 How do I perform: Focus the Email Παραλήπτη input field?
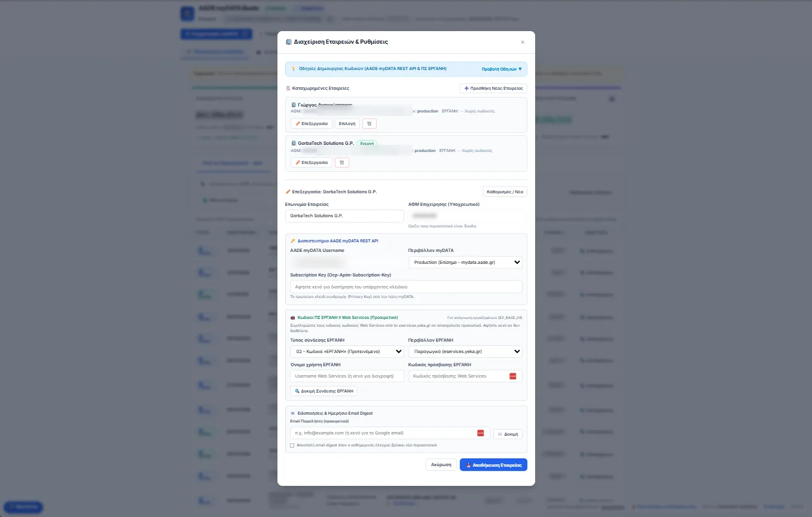(390, 433)
